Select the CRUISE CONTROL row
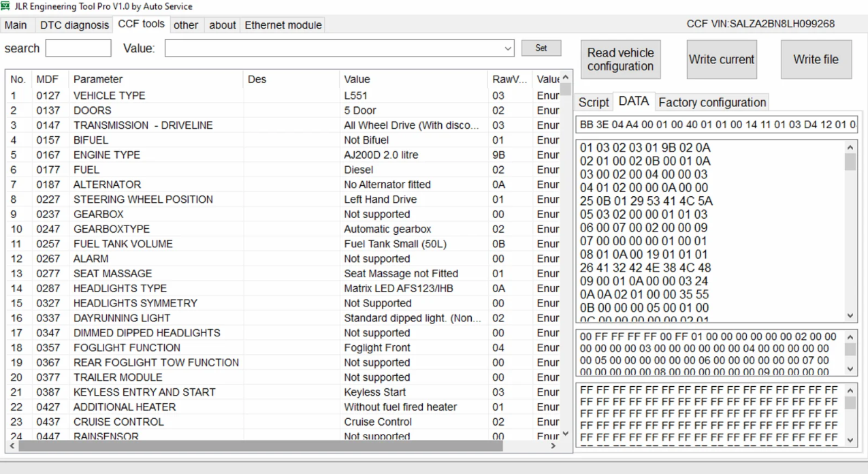 coord(283,422)
